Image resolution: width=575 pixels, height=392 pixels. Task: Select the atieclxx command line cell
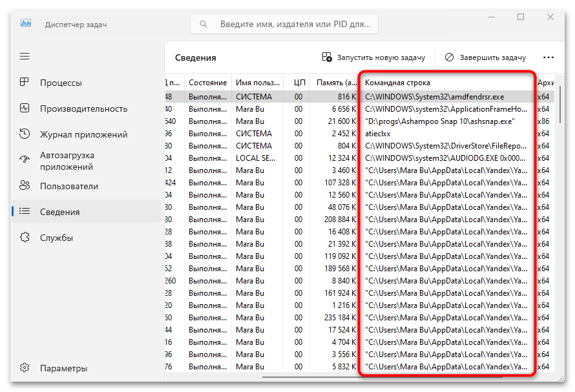[x=377, y=134]
